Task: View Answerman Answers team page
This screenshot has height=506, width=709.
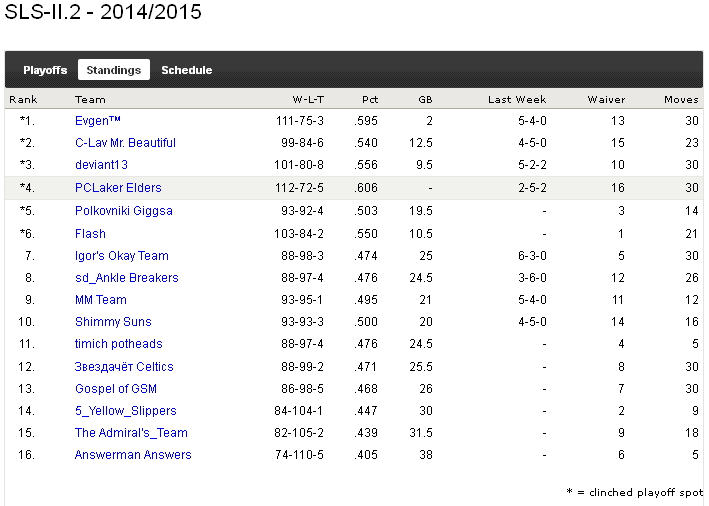Action: pos(133,455)
